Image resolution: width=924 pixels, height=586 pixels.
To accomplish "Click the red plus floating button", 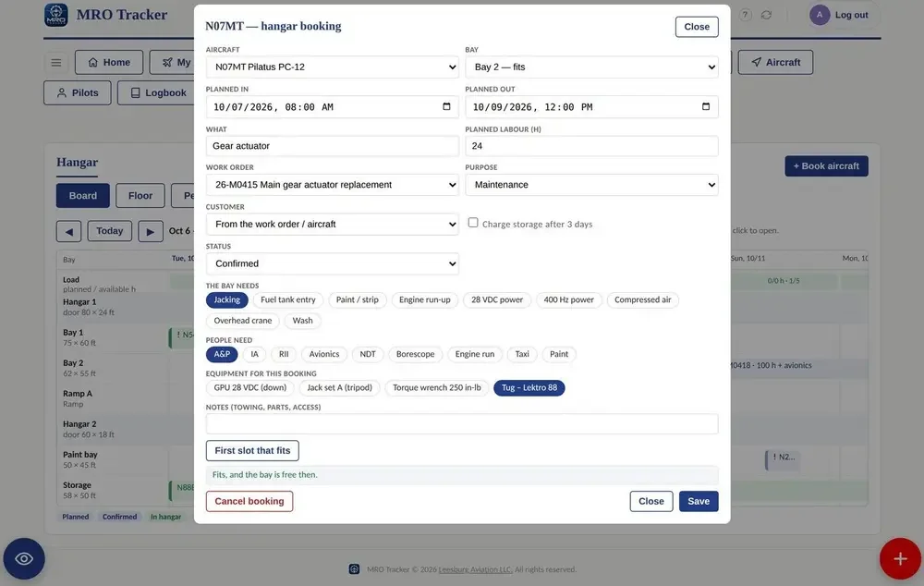I will click(900, 558).
